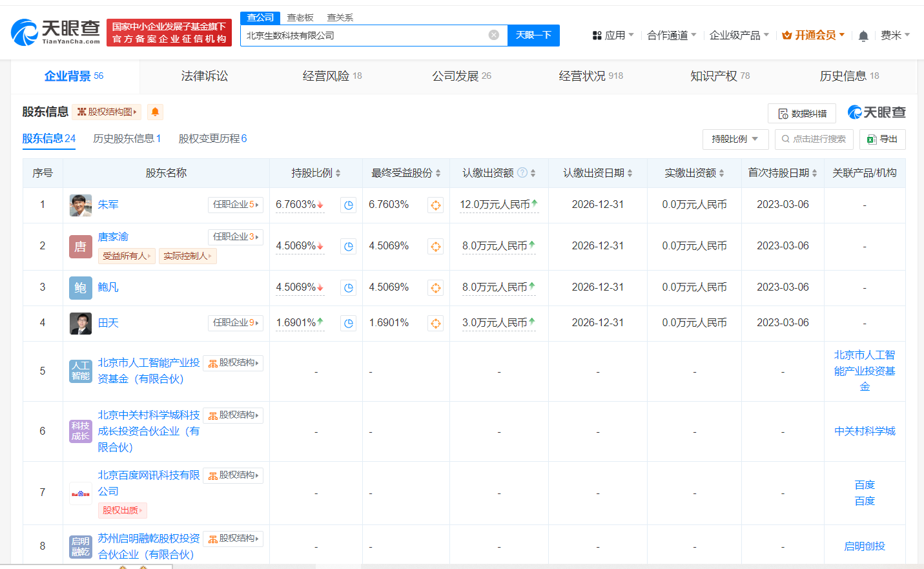
Task: Switch to the 法律诉讼 tab
Action: click(x=203, y=76)
